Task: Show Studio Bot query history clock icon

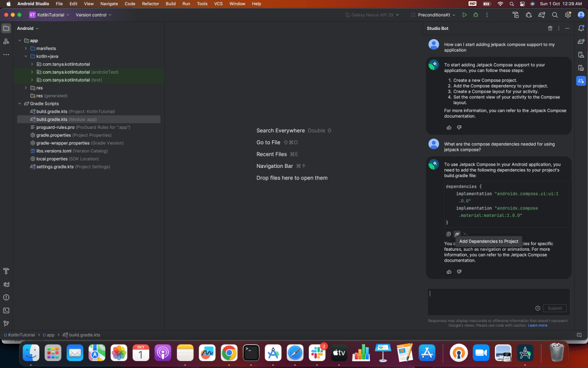Action: point(537,308)
